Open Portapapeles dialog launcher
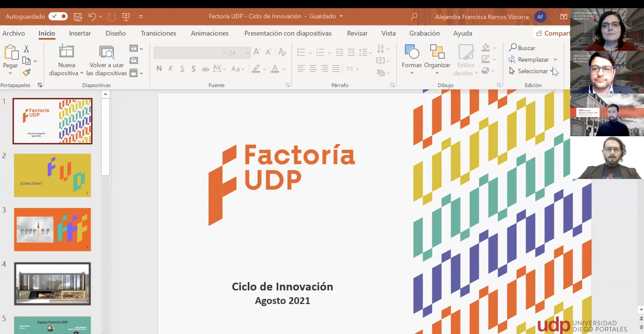The image size is (644, 334). pos(40,85)
